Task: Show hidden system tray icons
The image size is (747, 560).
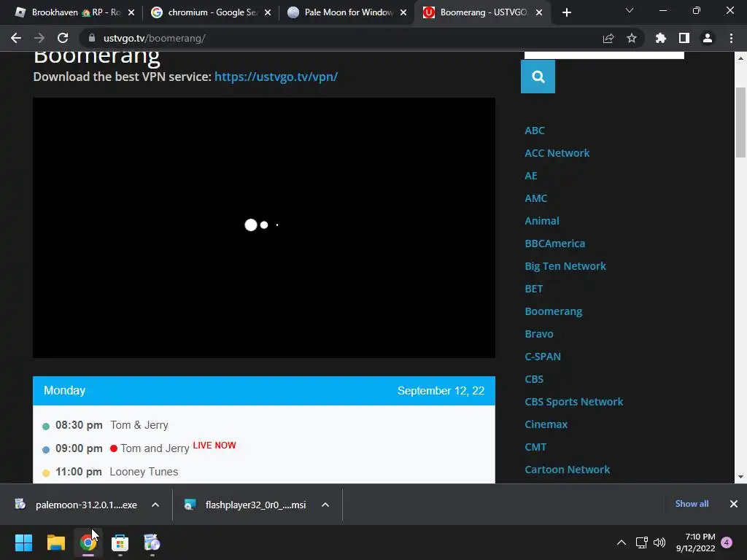Action: coord(622,542)
